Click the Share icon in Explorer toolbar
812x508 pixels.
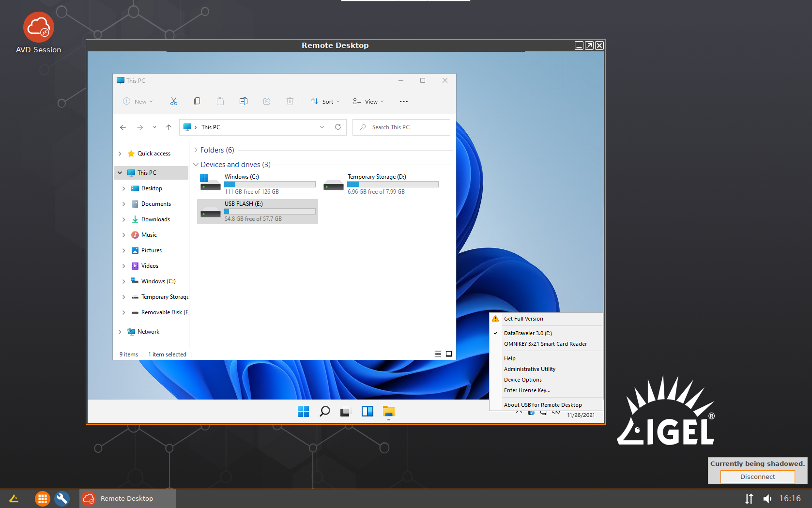pos(267,101)
